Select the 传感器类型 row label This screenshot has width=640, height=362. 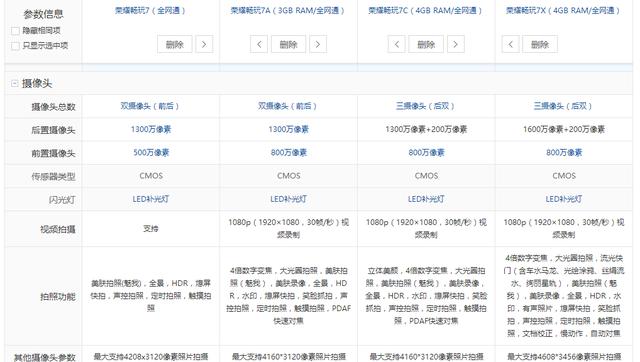point(53,177)
